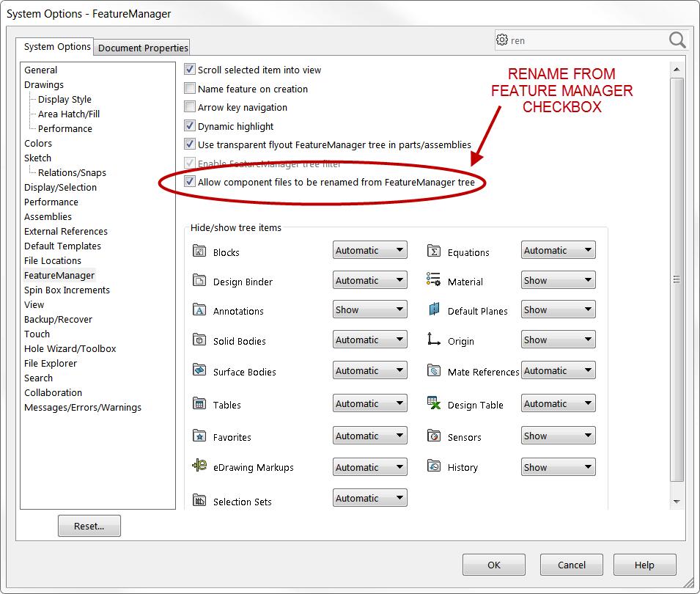Enable the Name feature on creation checkbox
700x594 pixels.
(190, 88)
